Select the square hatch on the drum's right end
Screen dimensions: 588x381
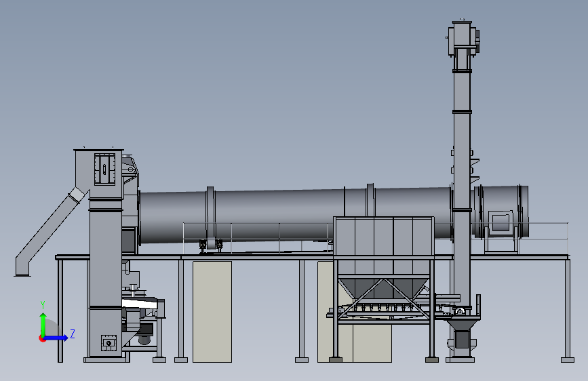click(501, 223)
